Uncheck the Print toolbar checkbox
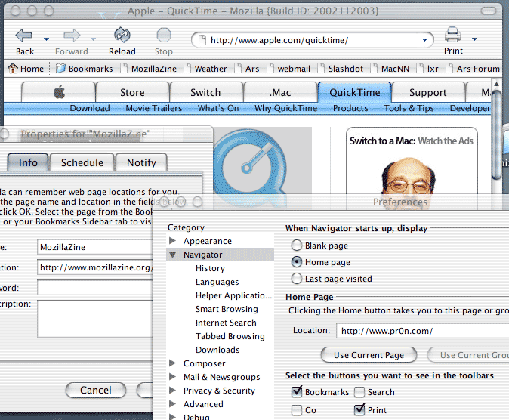Image resolution: width=509 pixels, height=420 pixels. point(359,409)
